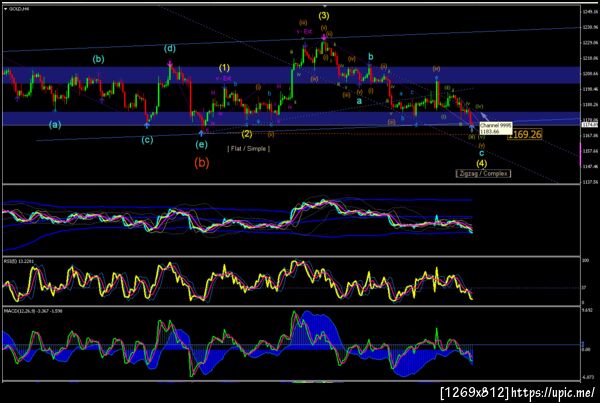Select the pink down arrow below (3)

324,37
